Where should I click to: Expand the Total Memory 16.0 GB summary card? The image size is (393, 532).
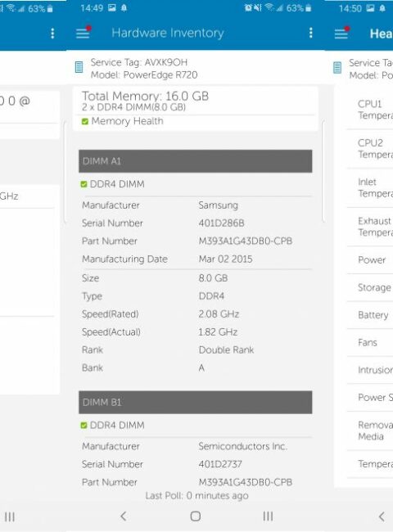coord(196,109)
